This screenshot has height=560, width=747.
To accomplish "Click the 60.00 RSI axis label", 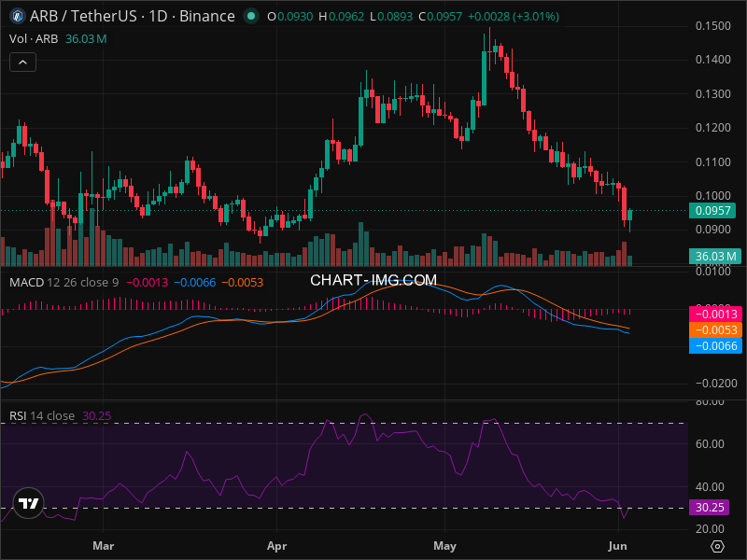I will 710,444.
